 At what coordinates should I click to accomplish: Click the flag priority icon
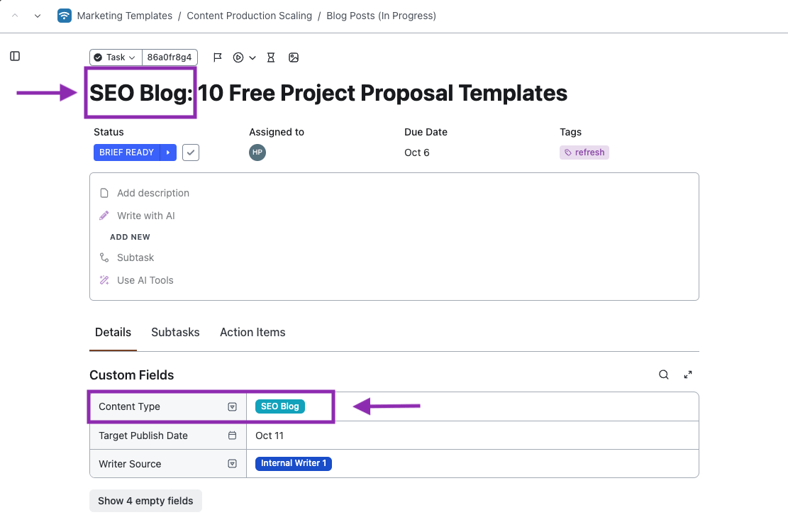[218, 57]
